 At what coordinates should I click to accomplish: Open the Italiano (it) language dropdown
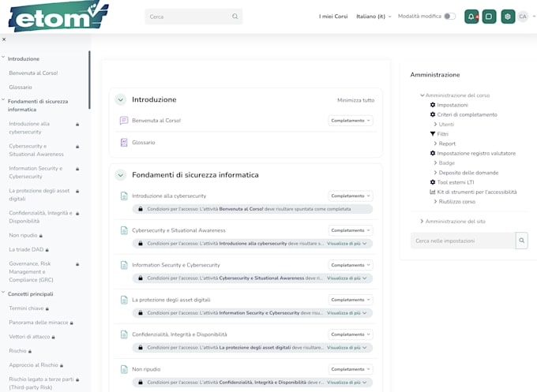coord(374,17)
